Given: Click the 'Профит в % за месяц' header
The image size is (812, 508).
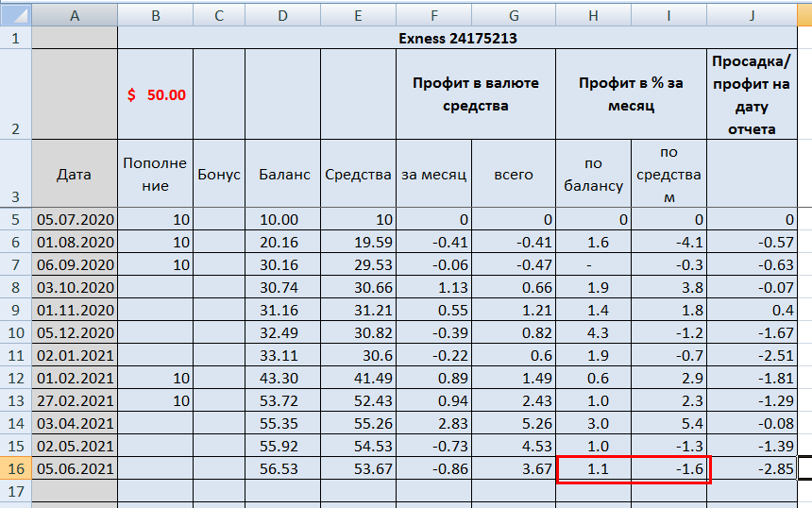Looking at the screenshot, I should pyautogui.click(x=632, y=94).
